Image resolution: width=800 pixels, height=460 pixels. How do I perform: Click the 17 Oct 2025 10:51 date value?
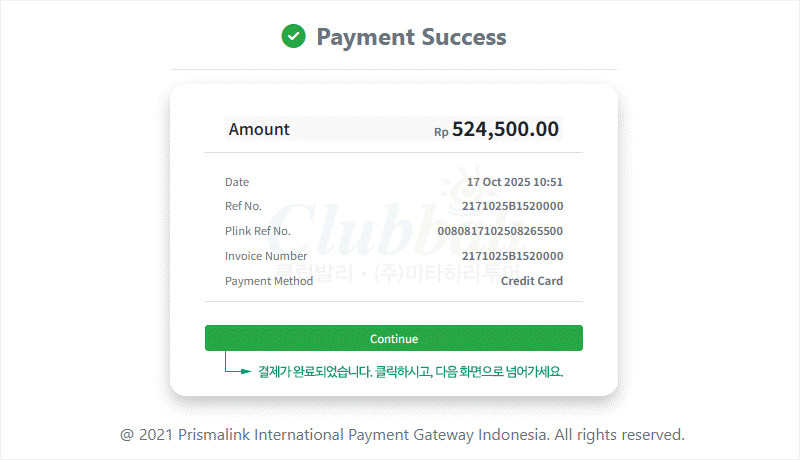[x=515, y=182]
